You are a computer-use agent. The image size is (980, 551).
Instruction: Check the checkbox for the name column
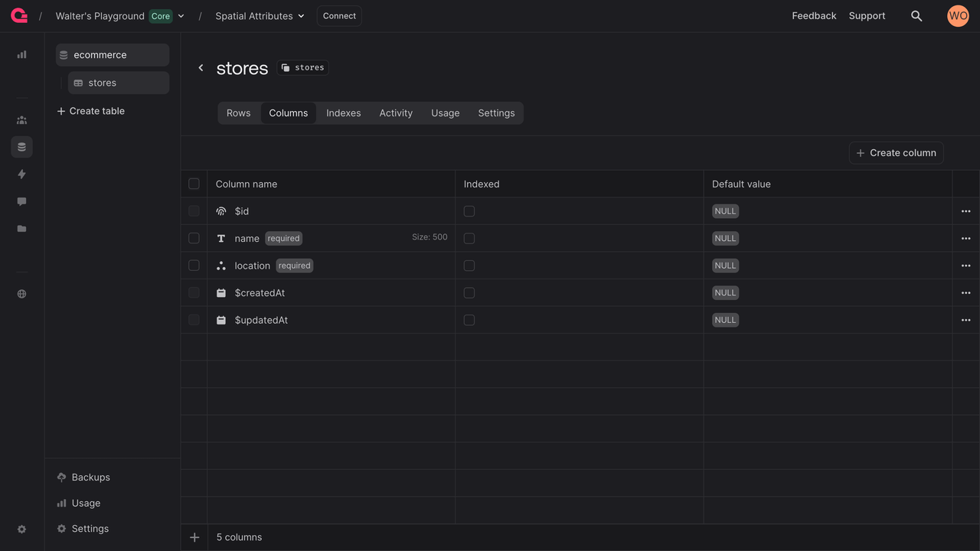pyautogui.click(x=194, y=238)
